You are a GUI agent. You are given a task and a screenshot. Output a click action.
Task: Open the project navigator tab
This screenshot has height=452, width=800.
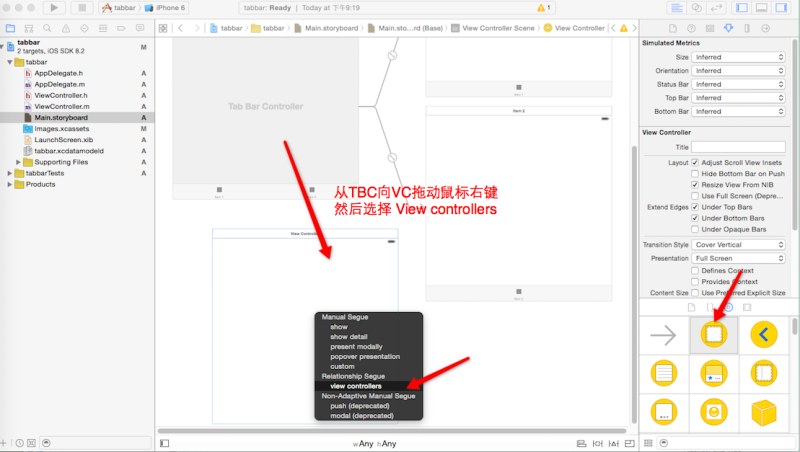10,28
